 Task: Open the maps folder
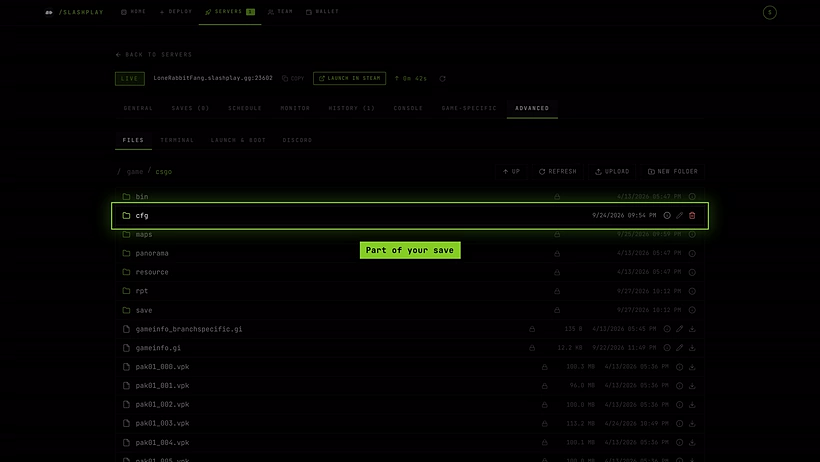coord(410,234)
